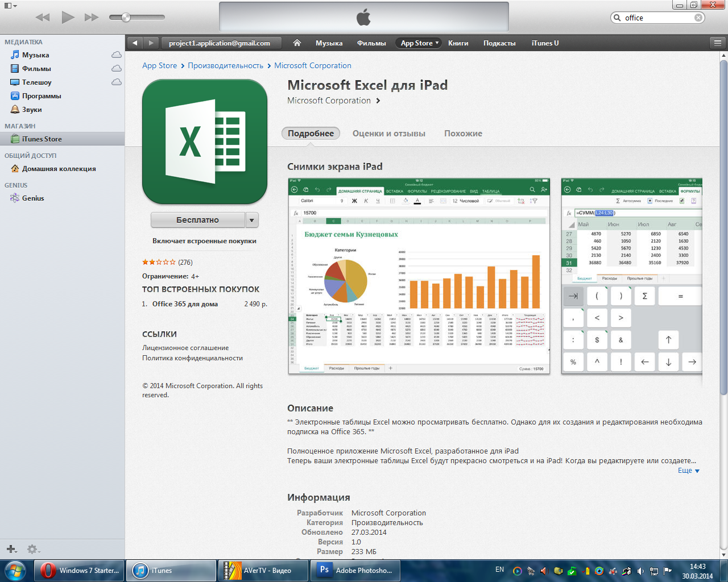The image size is (728, 582).
Task: Open the list menu icon in navigation bar
Action: [x=718, y=43]
